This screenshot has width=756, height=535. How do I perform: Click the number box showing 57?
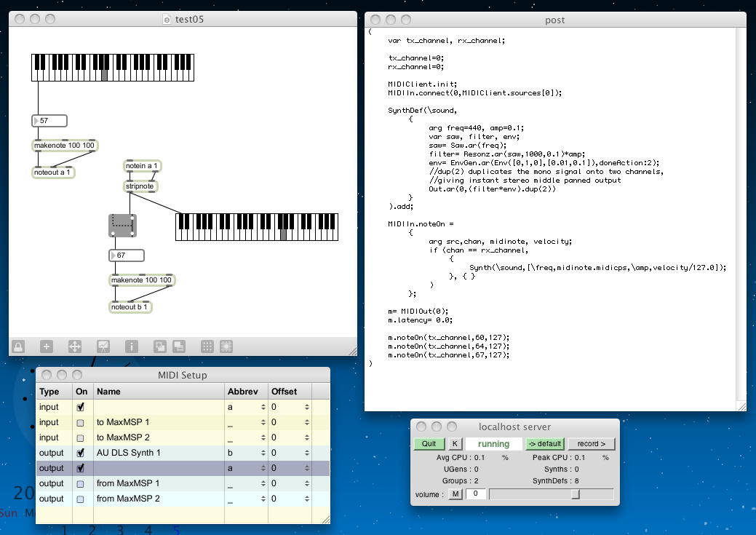coord(49,121)
